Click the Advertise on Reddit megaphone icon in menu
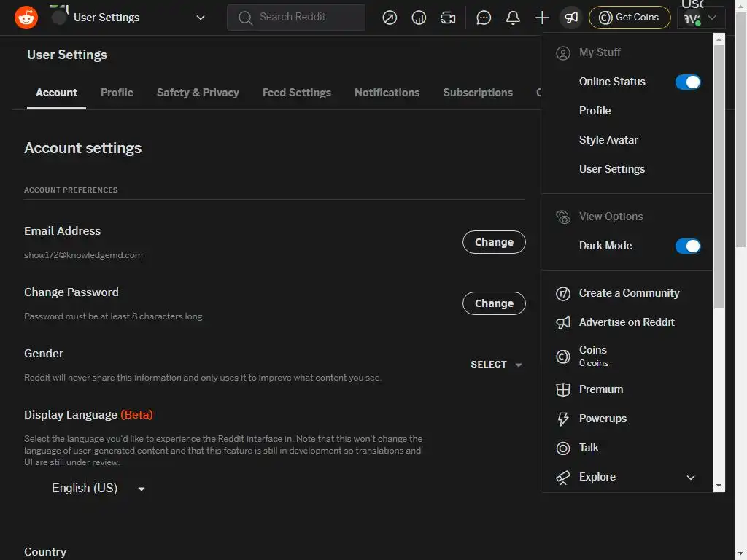This screenshot has width=747, height=560. point(562,322)
